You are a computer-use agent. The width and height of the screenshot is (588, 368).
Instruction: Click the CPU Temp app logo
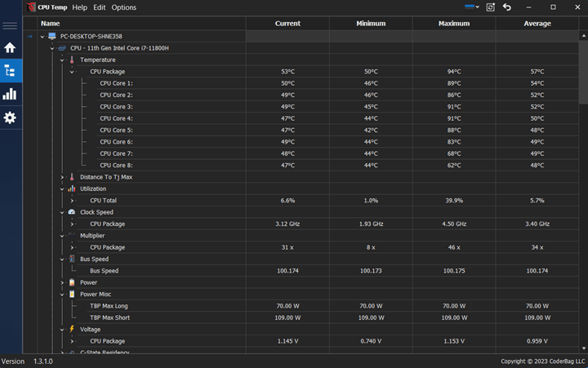31,7
